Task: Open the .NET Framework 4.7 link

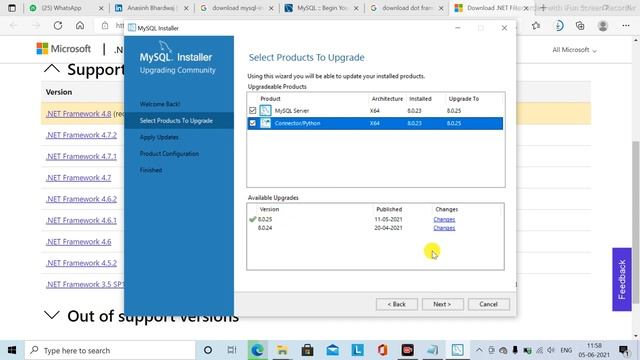Action: (78, 178)
